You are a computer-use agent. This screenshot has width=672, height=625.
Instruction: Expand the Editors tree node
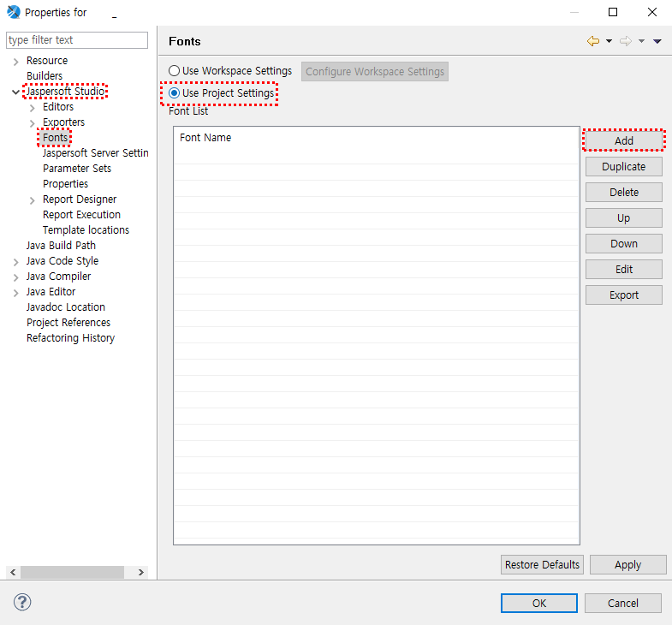click(33, 108)
